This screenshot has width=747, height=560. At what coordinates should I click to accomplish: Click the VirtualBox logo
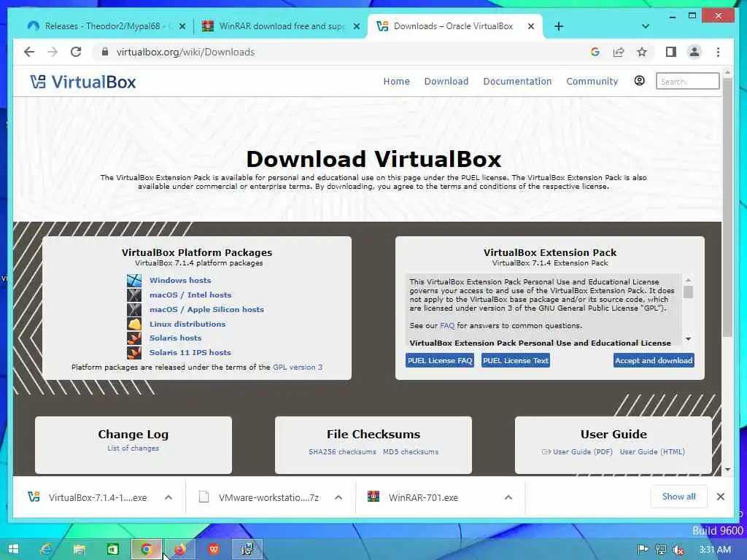click(83, 82)
